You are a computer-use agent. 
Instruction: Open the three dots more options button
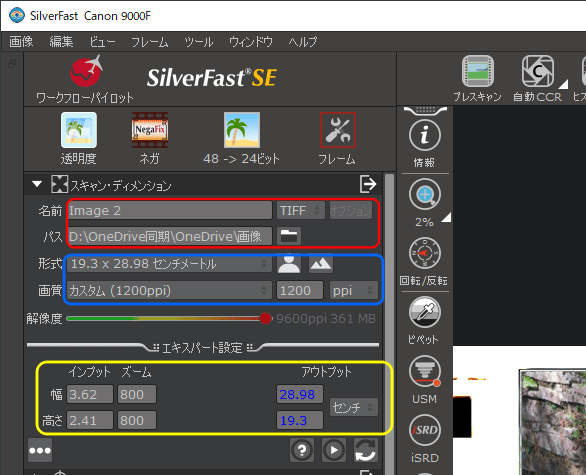(x=40, y=450)
